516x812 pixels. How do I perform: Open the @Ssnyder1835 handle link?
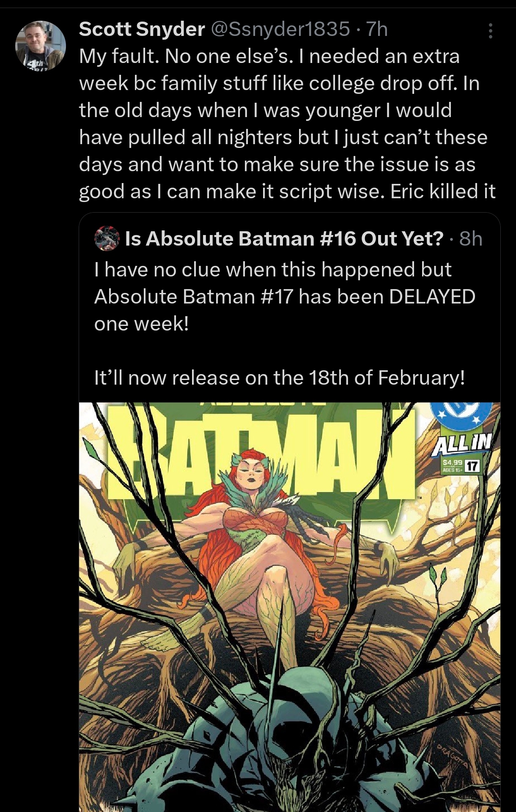[280, 29]
